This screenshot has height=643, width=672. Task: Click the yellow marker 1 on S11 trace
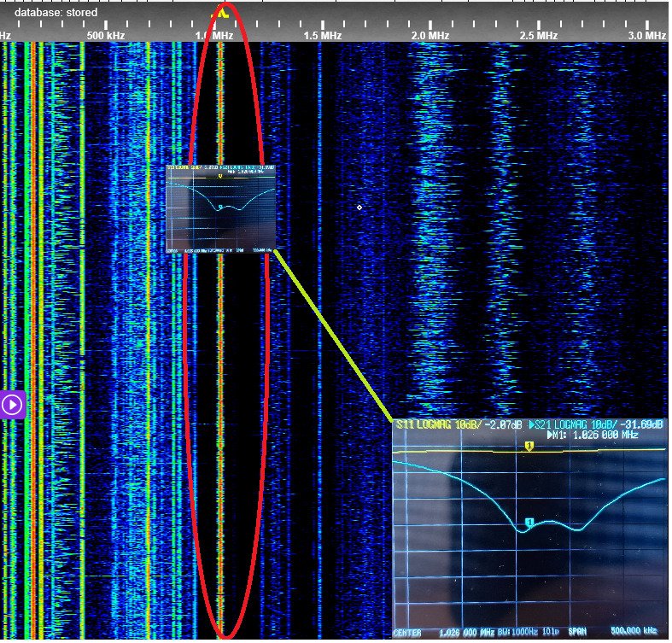click(529, 447)
